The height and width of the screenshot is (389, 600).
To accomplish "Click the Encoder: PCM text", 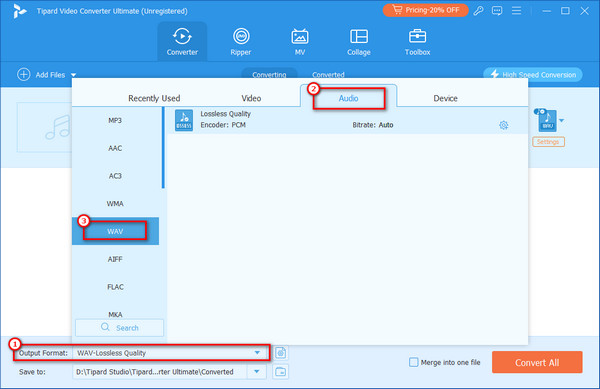I will click(223, 125).
